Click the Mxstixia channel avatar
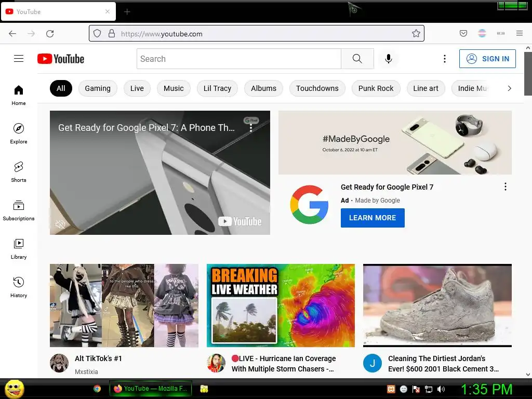The width and height of the screenshot is (532, 399). tap(59, 363)
